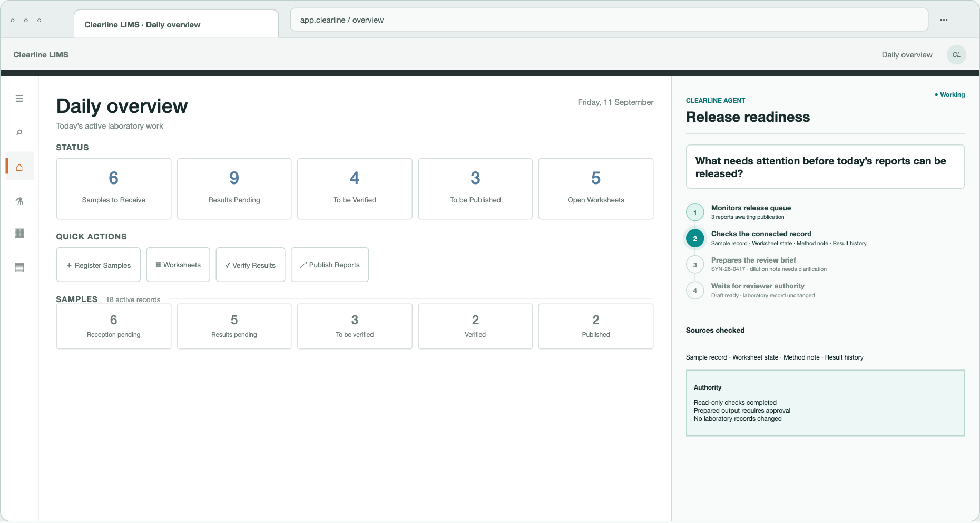Select step 2 Checks the connected record
The height and width of the screenshot is (523, 980).
776,238
